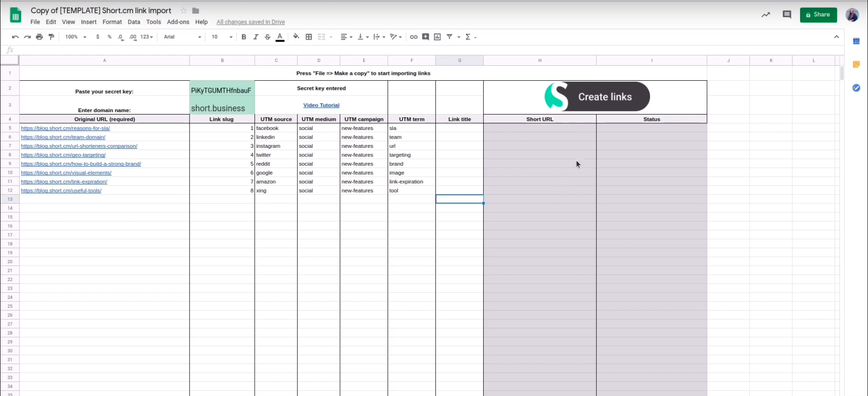The height and width of the screenshot is (396, 868).
Task: Toggle italic formatting
Action: [x=256, y=37]
